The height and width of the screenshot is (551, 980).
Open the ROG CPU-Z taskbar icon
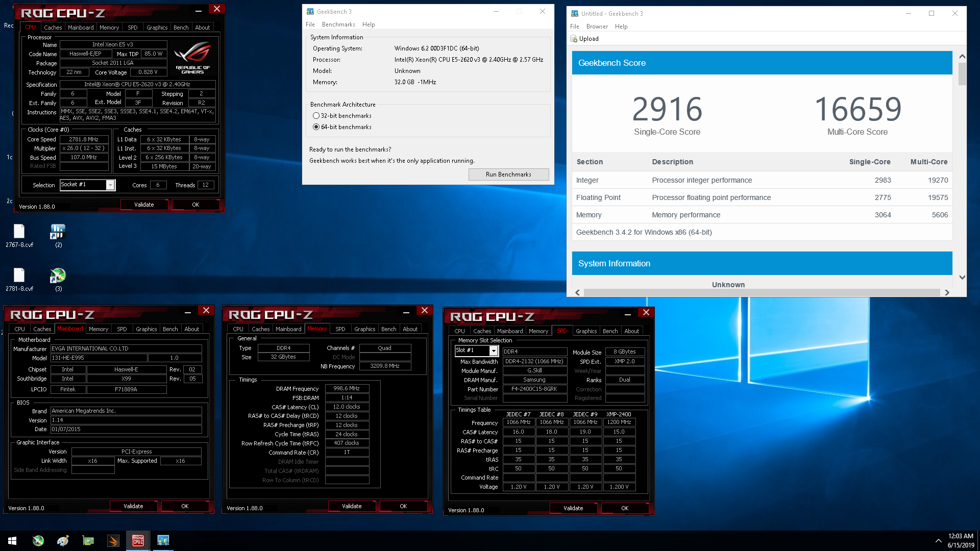[x=138, y=541]
